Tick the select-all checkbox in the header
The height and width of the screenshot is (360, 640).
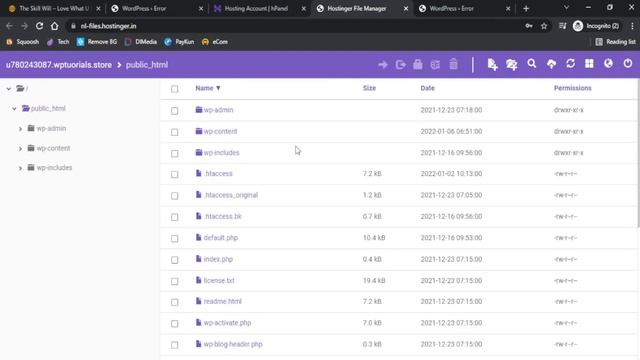tap(175, 89)
